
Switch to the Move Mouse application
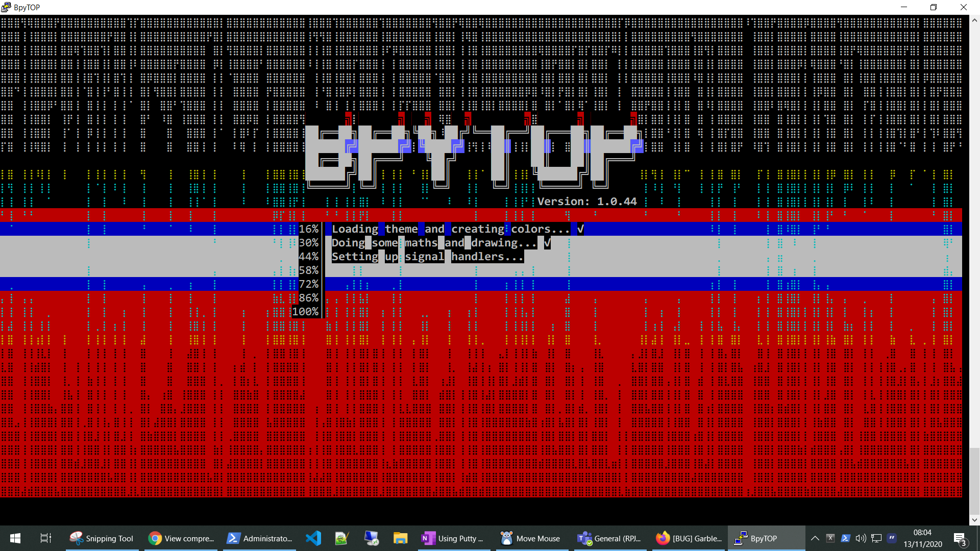[x=531, y=538]
